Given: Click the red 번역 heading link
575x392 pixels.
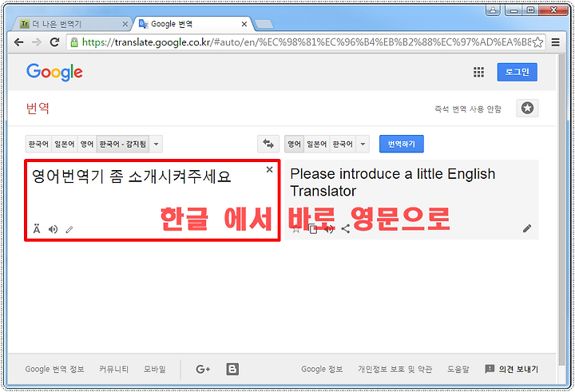Looking at the screenshot, I should 38,108.
